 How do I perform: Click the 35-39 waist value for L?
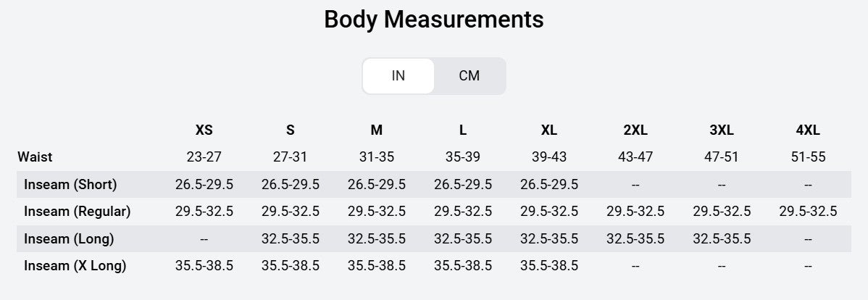pos(463,157)
